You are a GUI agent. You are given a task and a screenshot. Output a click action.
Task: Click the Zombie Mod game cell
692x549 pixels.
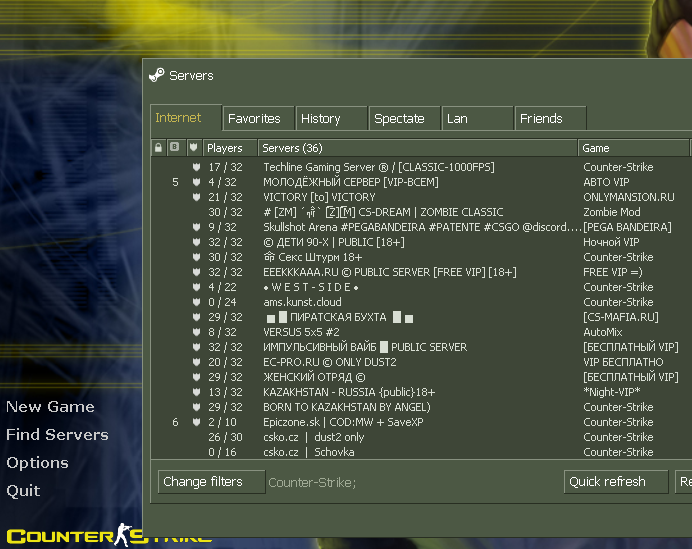[612, 212]
